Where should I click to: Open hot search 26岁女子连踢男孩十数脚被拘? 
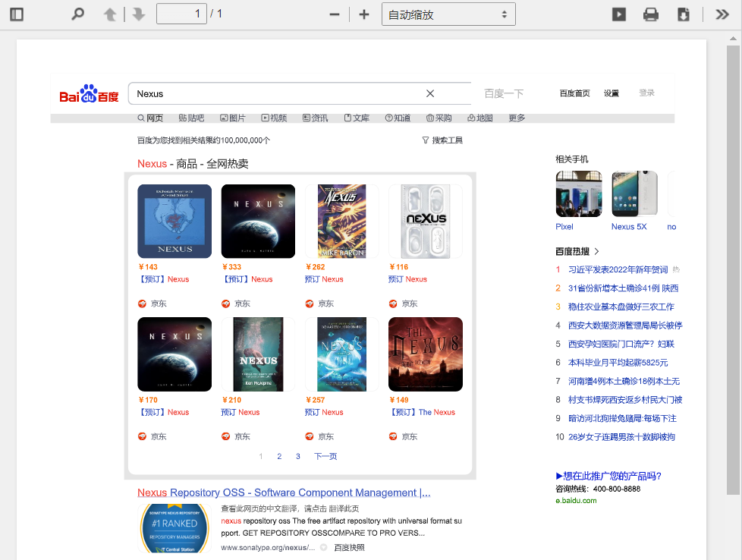coord(621,437)
